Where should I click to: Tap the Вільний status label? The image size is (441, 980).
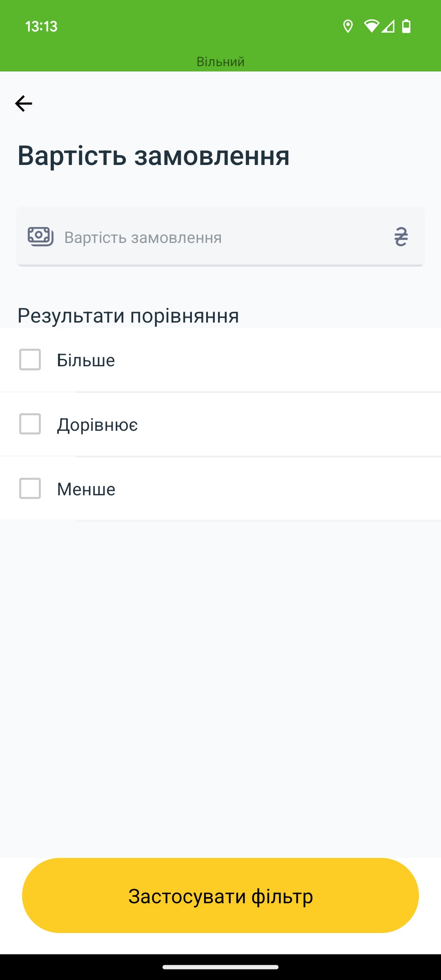[220, 62]
